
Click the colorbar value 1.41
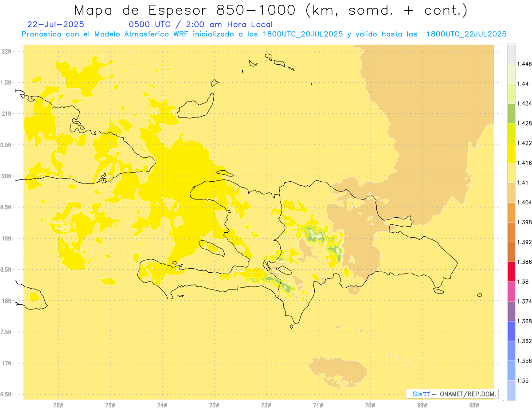click(523, 183)
